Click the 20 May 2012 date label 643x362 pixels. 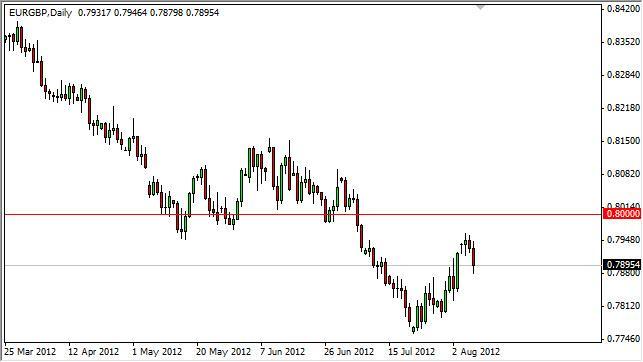point(223,352)
